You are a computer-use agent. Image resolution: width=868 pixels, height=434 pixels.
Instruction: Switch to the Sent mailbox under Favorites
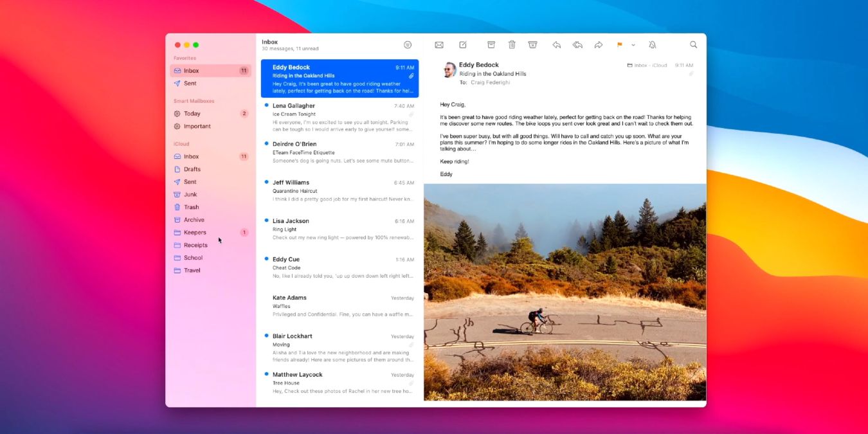point(189,83)
